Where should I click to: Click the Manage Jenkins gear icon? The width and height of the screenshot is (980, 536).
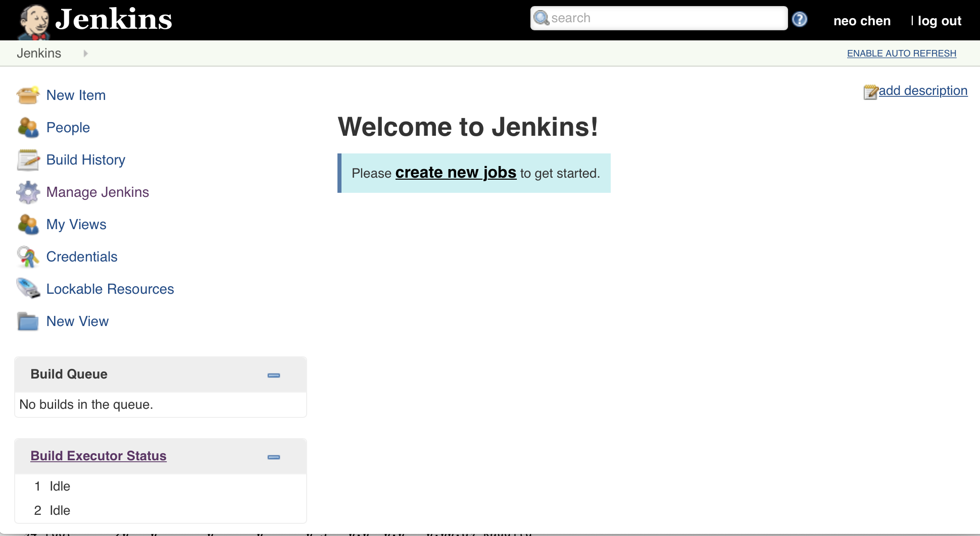pyautogui.click(x=28, y=192)
